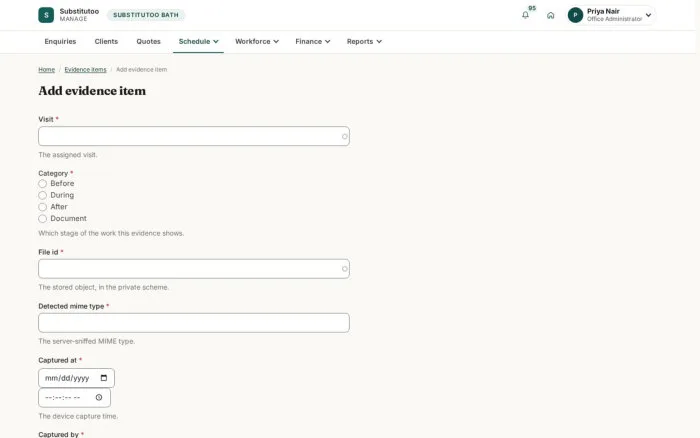Click the Captured at date field

pyautogui.click(x=76, y=378)
